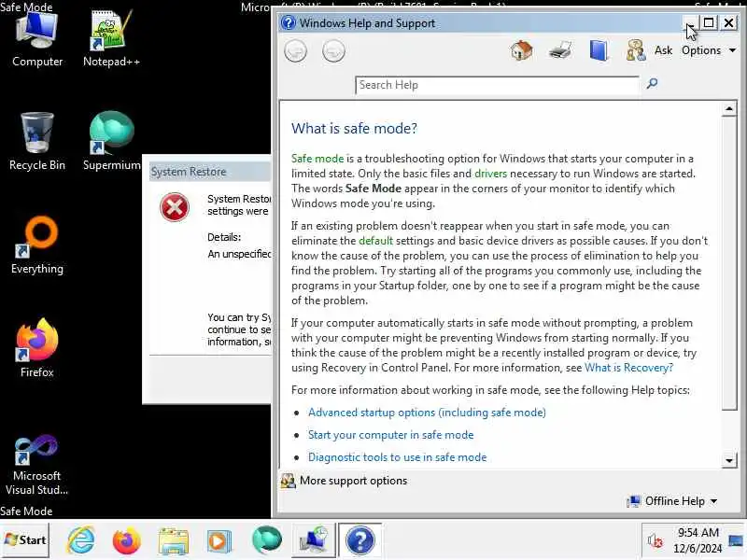
Task: Launch Internet Explorer from taskbar
Action: [x=81, y=540]
